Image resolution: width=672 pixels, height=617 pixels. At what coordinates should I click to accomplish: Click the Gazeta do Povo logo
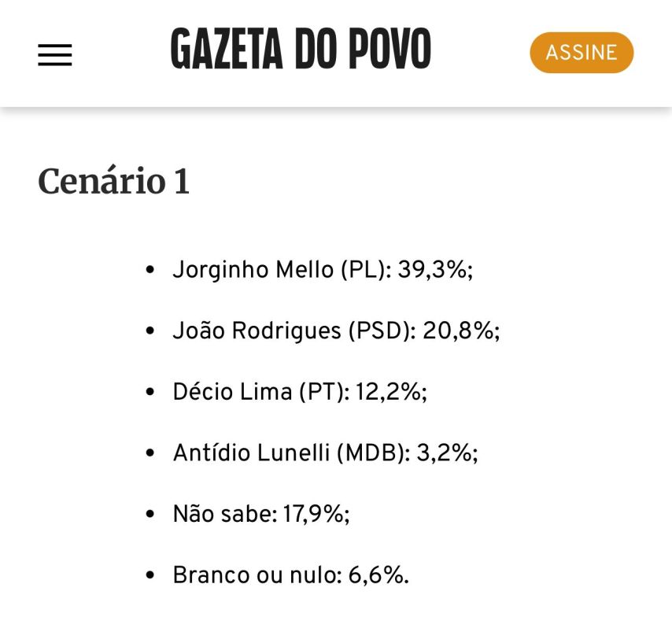[301, 49]
